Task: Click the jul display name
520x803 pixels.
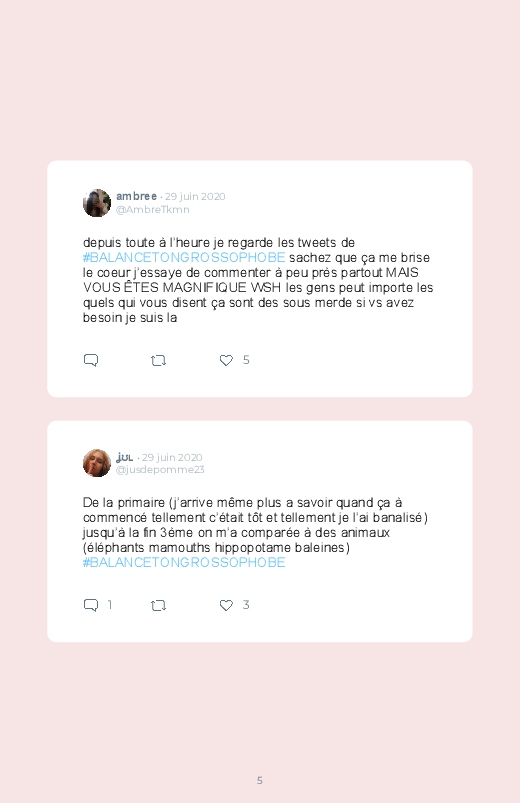Action: [124, 457]
